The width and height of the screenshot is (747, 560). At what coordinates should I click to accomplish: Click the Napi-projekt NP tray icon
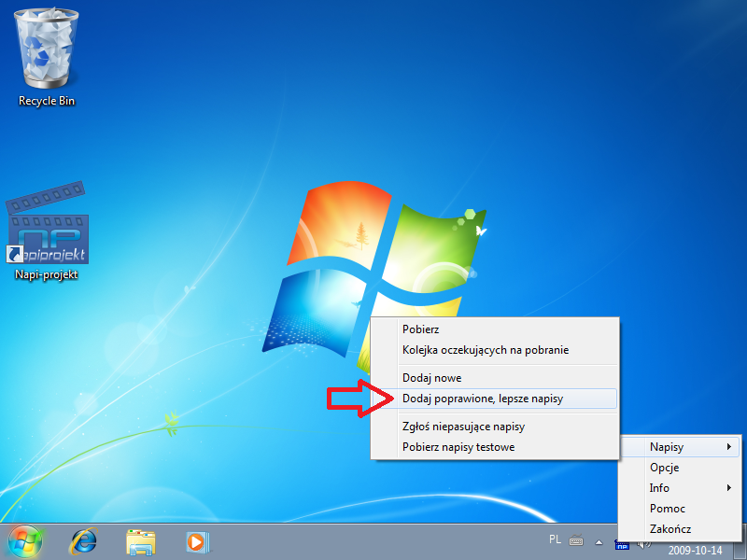(622, 545)
